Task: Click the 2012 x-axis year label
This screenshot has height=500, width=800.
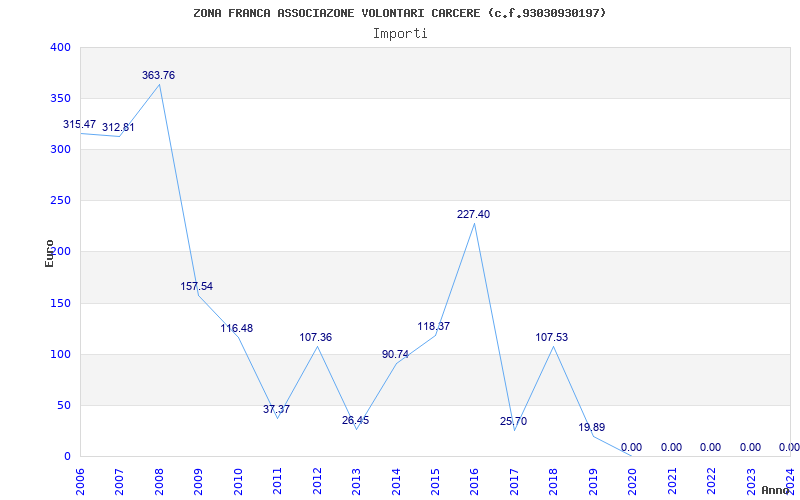Action: 317,481
